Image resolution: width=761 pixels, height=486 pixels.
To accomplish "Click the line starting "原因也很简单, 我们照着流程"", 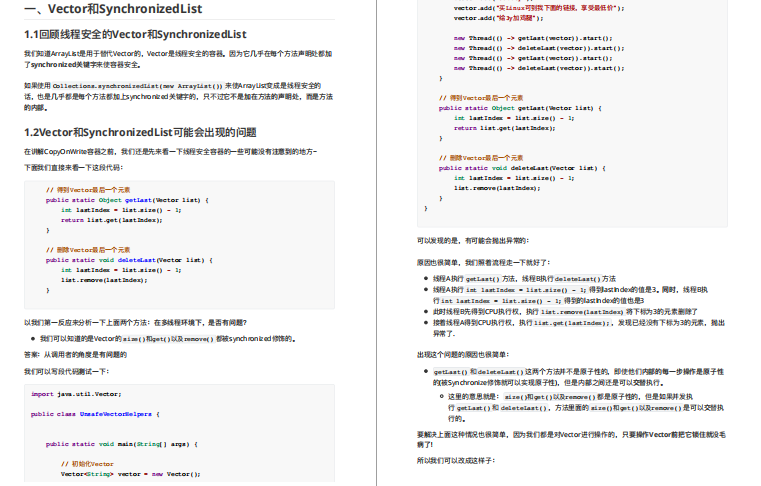I will (x=484, y=263).
